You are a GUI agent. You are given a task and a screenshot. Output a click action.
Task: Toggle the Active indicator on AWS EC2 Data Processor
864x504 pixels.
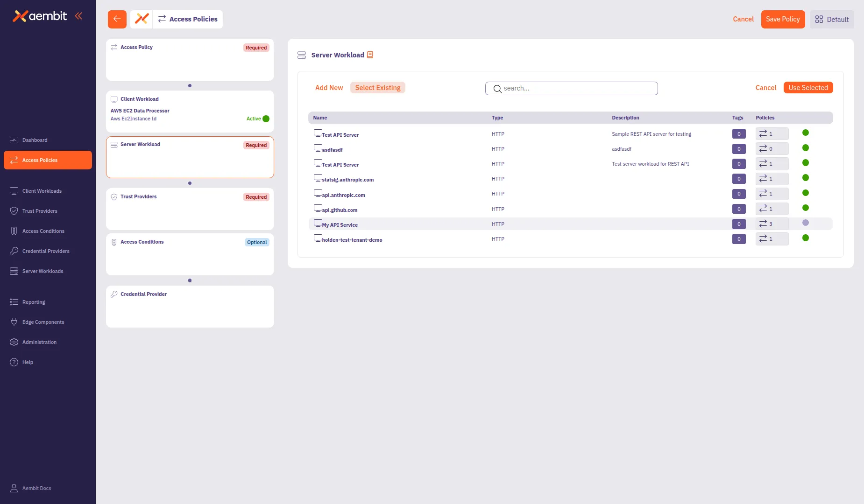click(265, 119)
